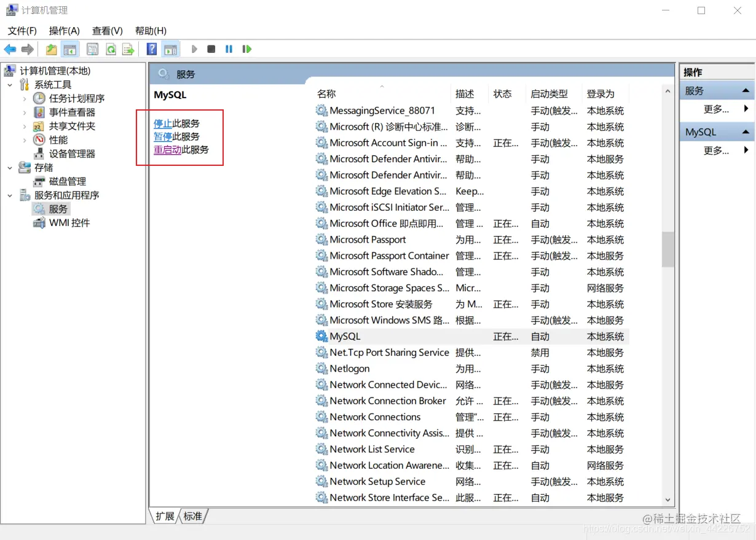Open the 操作(A) menu

click(x=65, y=31)
